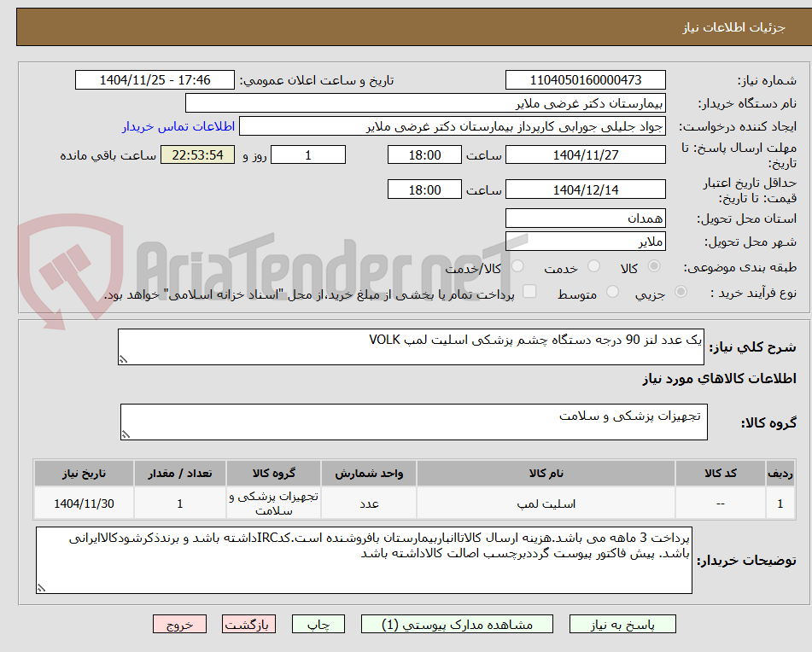Screen dimensions: 812x652
Task: Click the price validity hour field 18:00
Action: click(x=424, y=189)
